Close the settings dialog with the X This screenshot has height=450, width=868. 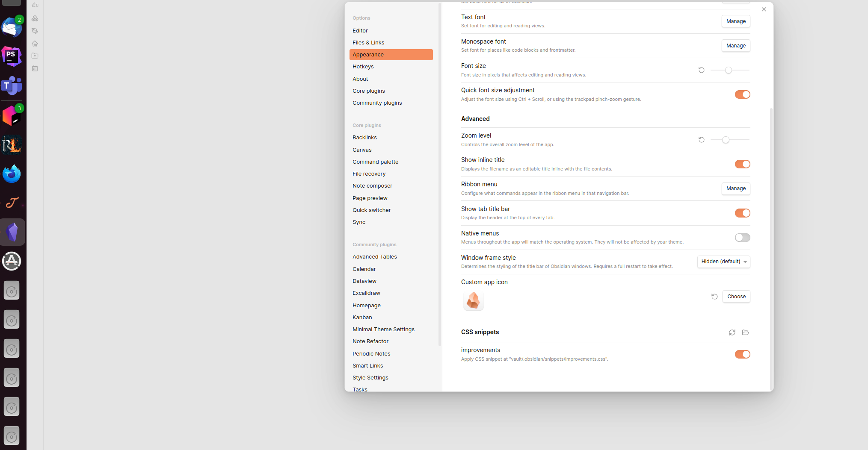(x=764, y=9)
